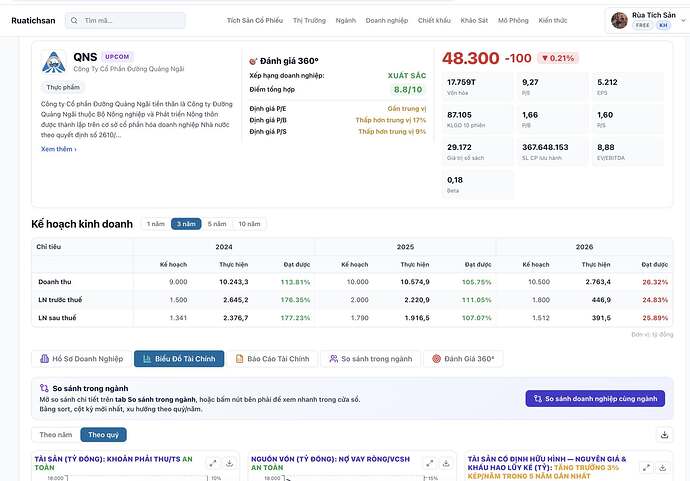Open Mô Phỏng menu
690x481 pixels.
pyautogui.click(x=513, y=20)
